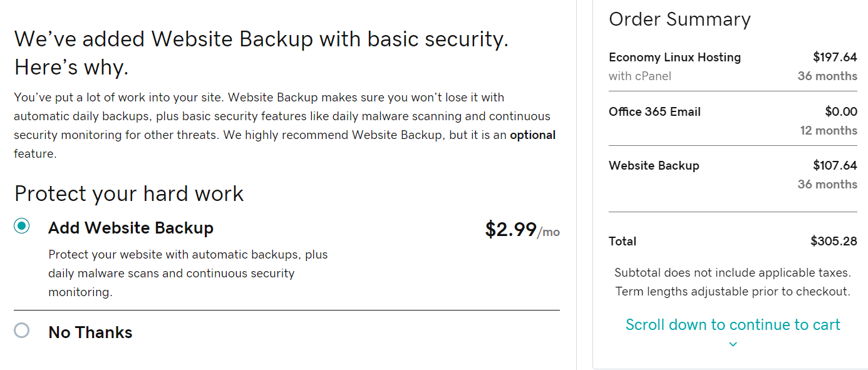Click 36 months term under Website Backup
This screenshot has width=868, height=370.
[827, 184]
